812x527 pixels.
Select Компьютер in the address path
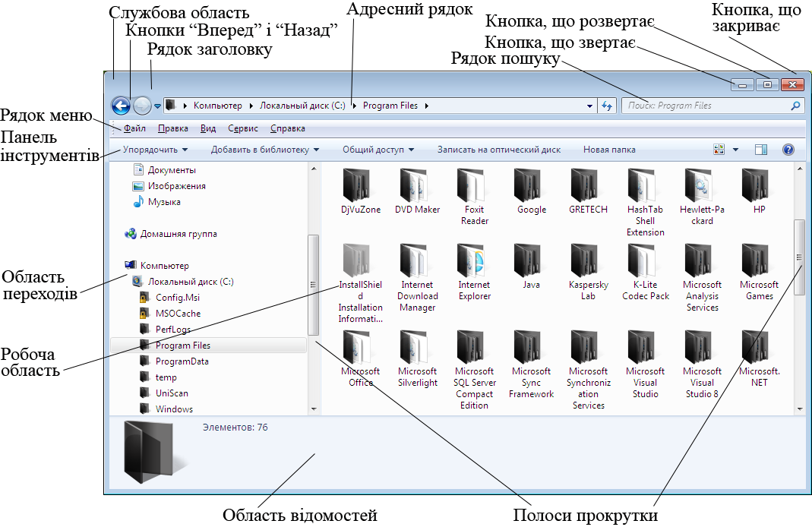[217, 106]
